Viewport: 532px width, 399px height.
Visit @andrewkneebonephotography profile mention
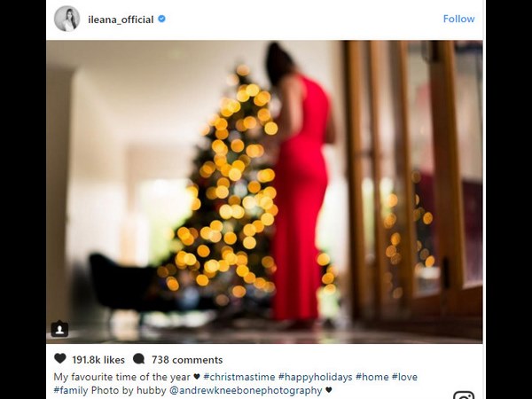click(x=246, y=390)
